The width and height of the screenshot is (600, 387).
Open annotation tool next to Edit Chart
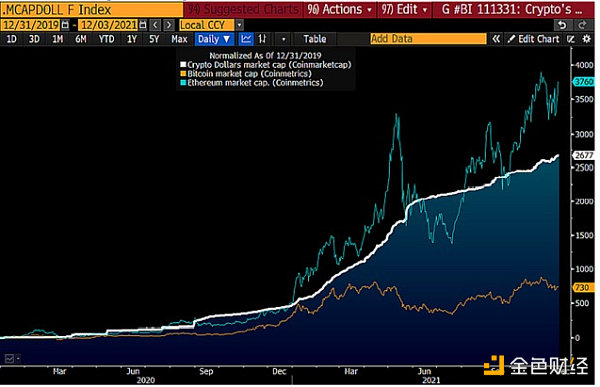coord(571,39)
